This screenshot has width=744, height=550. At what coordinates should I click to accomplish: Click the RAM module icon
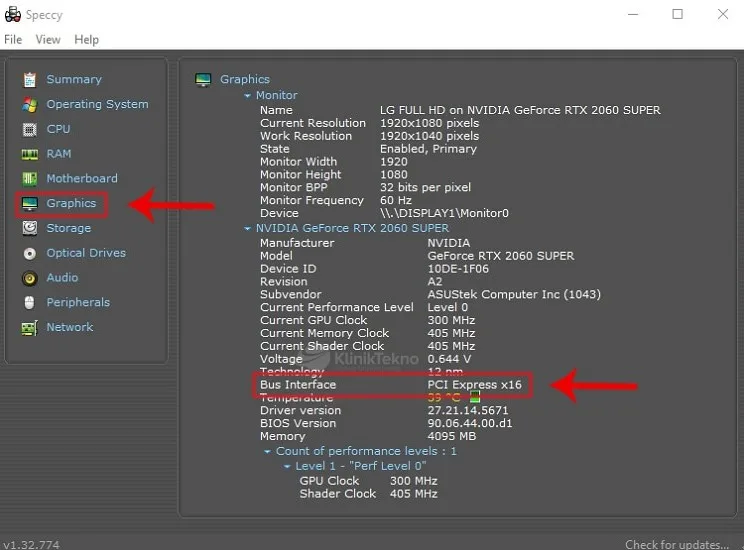(30, 154)
